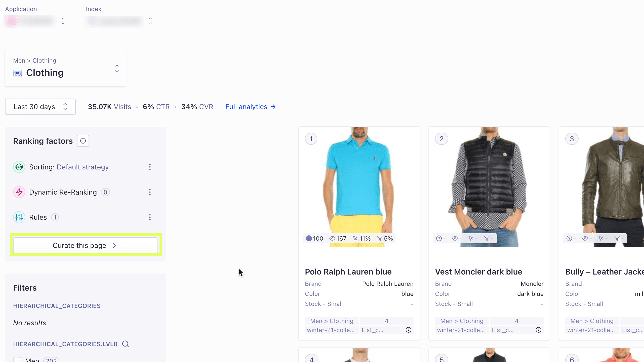The width and height of the screenshot is (644, 362).
Task: Click the 35.07K Visits metric
Action: [109, 107]
